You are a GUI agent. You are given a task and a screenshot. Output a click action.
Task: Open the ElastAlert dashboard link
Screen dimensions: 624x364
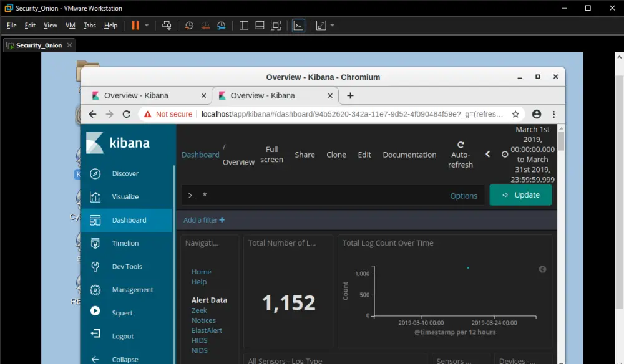[207, 330]
